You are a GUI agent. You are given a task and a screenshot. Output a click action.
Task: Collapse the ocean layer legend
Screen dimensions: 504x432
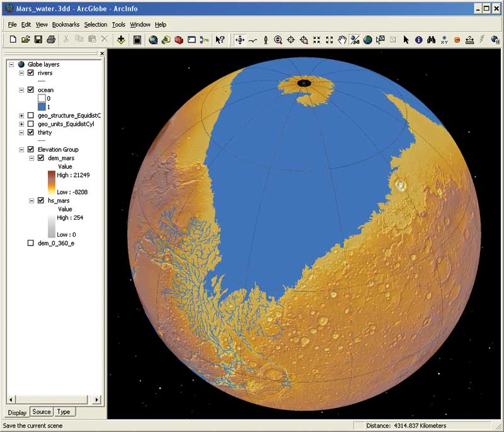pyautogui.click(x=22, y=90)
